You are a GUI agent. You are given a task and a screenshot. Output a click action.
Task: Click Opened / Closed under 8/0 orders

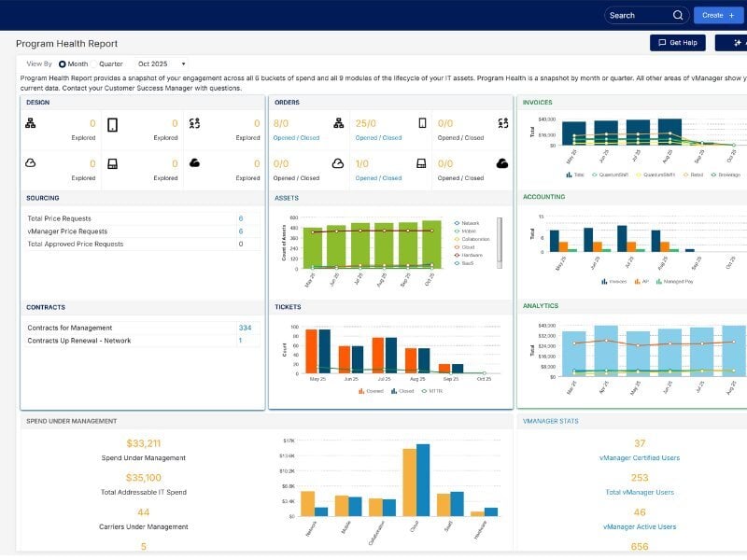[296, 138]
